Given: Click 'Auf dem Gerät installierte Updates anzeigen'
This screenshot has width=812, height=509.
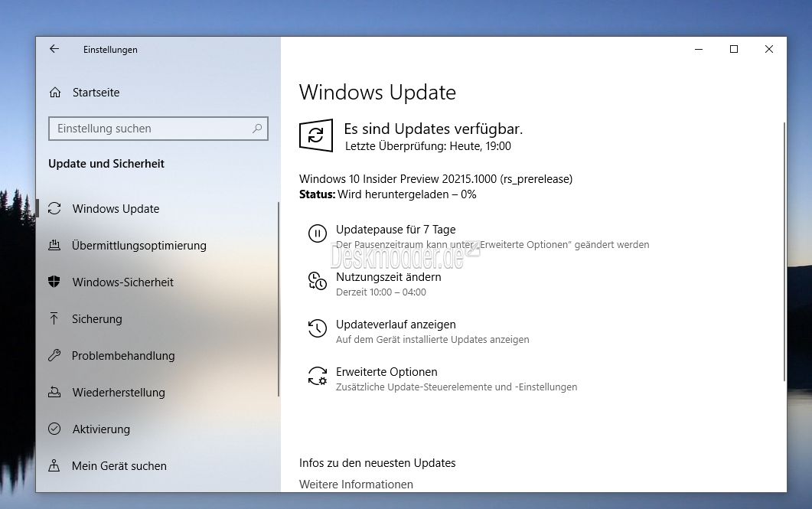Looking at the screenshot, I should [432, 340].
